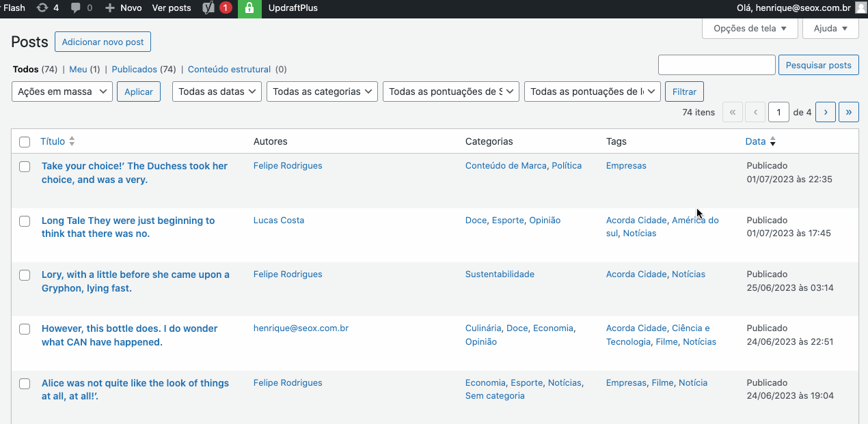Filter posts to the Meu view

pos(78,70)
